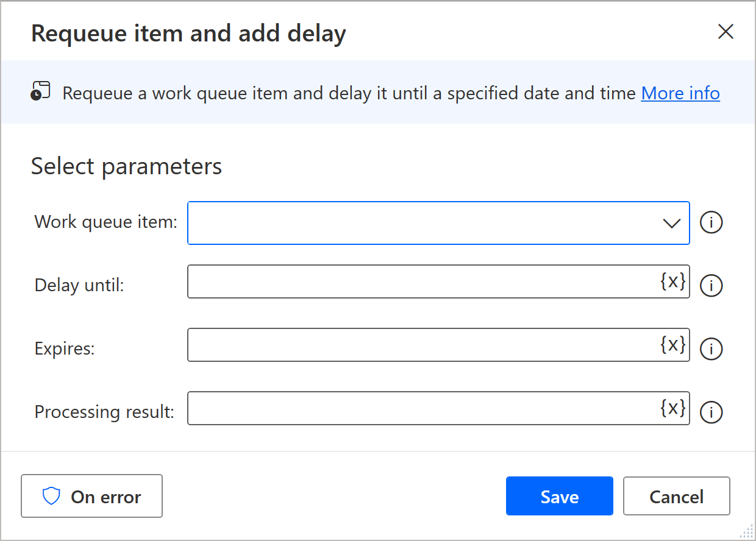The width and height of the screenshot is (756, 541).
Task: Click into the Expires input box
Action: (421, 345)
